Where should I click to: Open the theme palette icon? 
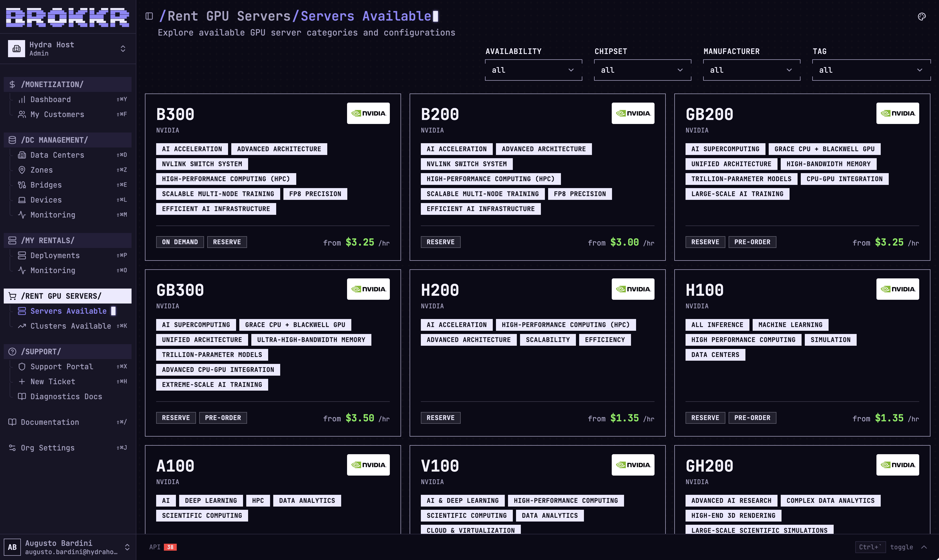[922, 16]
